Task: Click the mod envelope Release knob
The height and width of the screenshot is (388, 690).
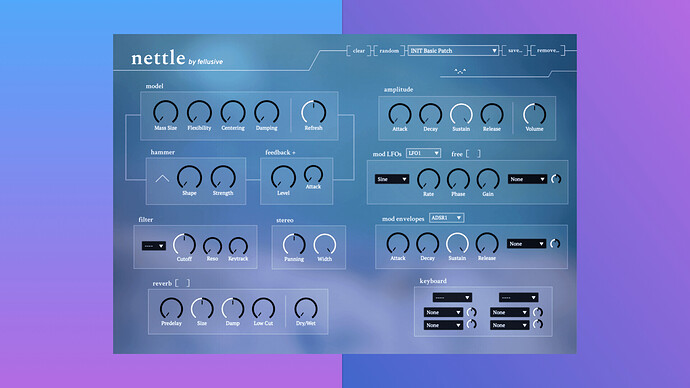Action: tap(487, 244)
